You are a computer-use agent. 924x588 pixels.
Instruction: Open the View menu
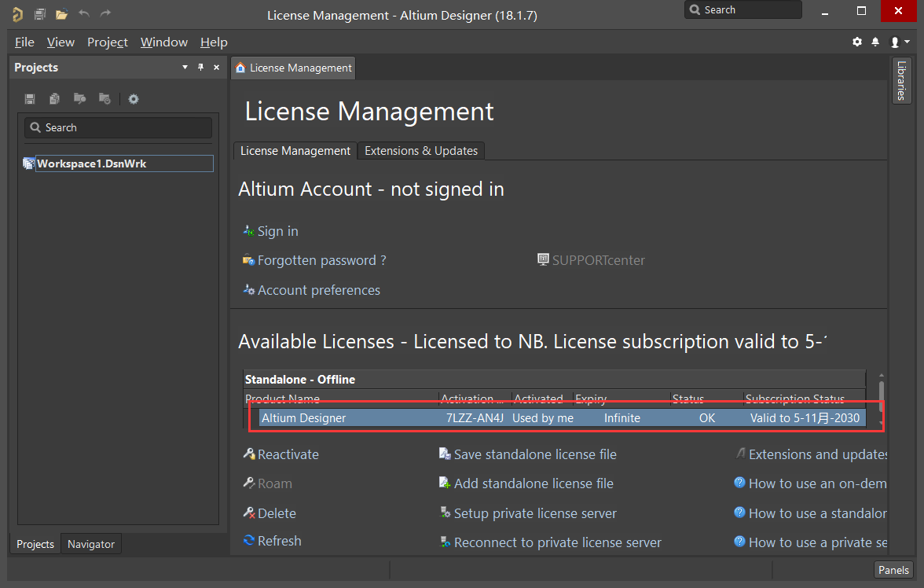tap(60, 42)
